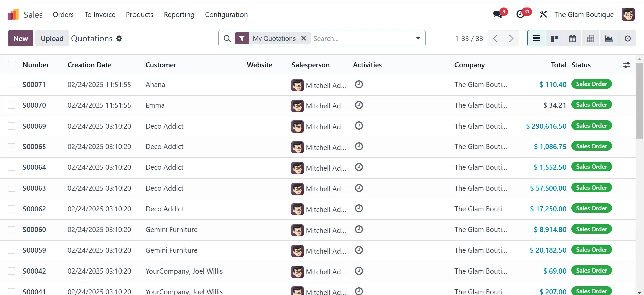644x295 pixels.
Task: Sort by the Total column header
Action: pos(558,65)
